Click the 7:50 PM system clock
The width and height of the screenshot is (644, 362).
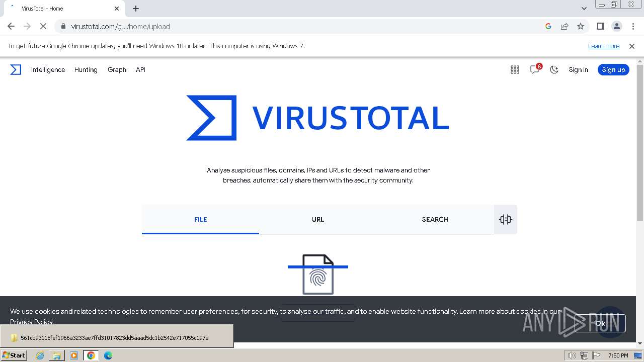pos(618,355)
